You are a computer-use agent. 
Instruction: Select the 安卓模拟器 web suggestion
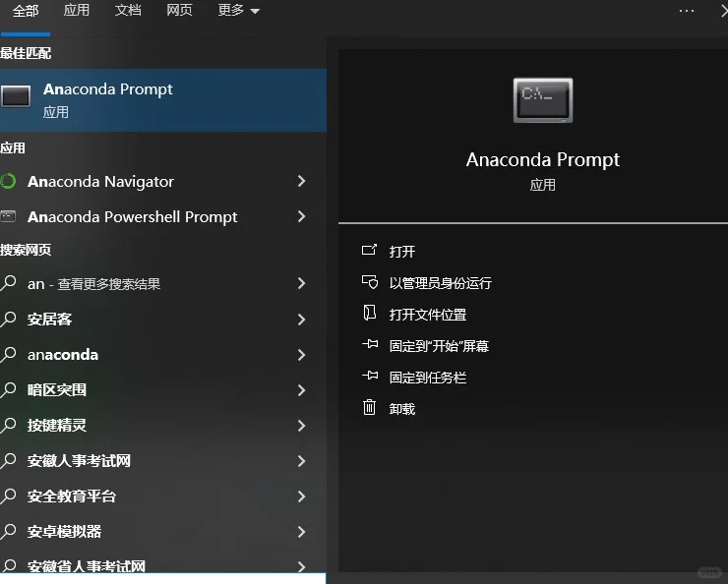point(163,532)
